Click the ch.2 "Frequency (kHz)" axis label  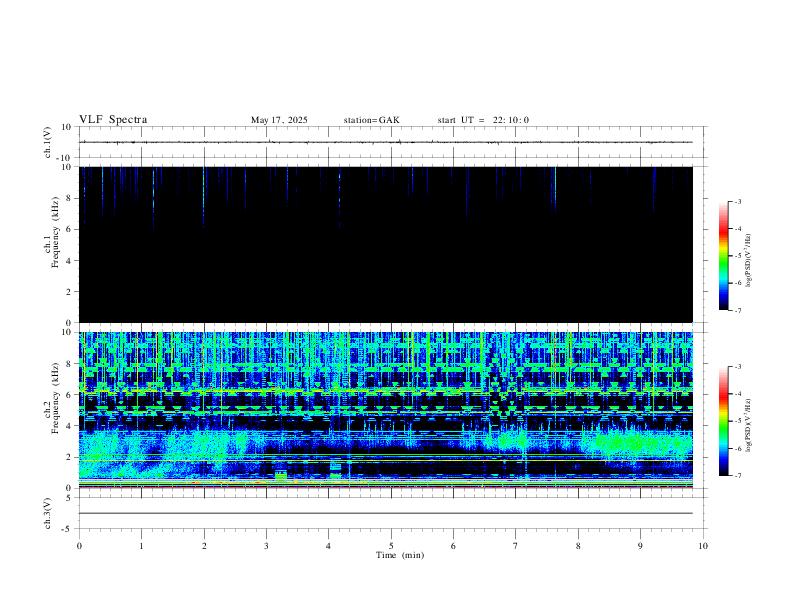pyautogui.click(x=56, y=398)
